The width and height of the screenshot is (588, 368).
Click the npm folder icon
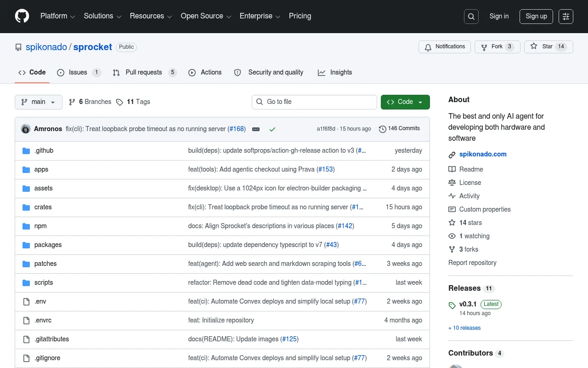(x=26, y=226)
